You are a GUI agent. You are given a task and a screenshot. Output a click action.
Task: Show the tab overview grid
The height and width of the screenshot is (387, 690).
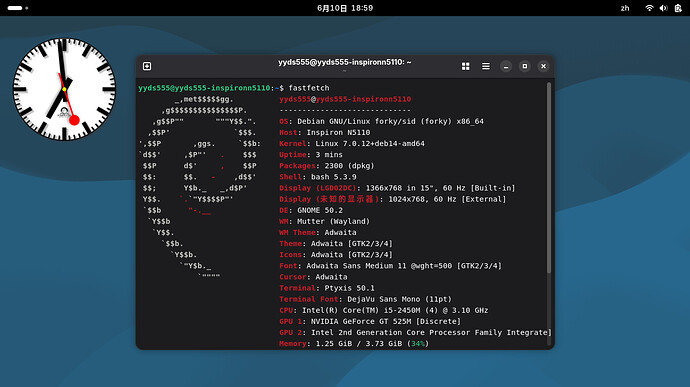point(466,66)
